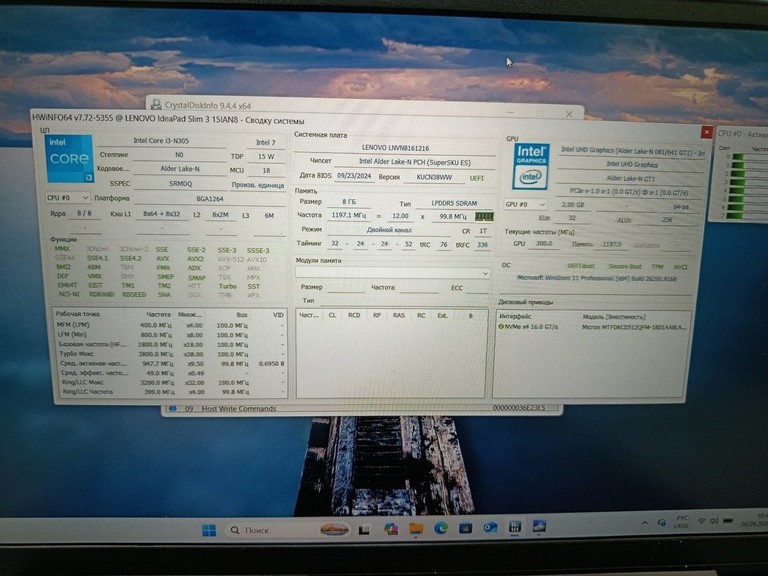Click 'NVMe x4 16.0 GT/s' interface entry
This screenshot has height=576, width=768.
pyautogui.click(x=531, y=326)
